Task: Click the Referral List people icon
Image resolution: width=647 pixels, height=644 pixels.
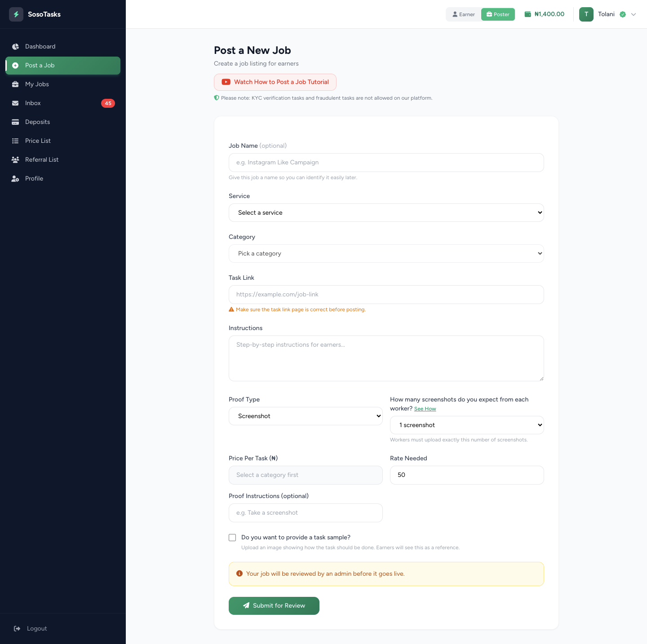Action: tap(15, 160)
